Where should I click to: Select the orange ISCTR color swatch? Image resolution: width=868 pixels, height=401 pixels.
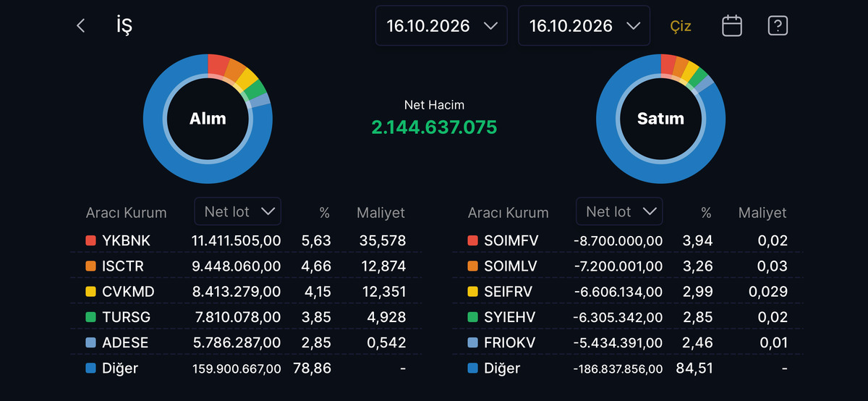coord(90,266)
